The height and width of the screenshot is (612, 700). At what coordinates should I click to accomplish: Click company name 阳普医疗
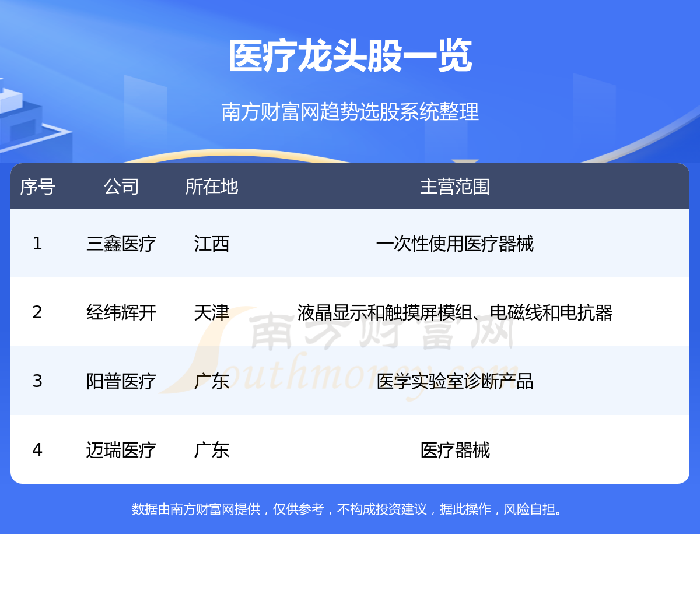pos(121,381)
